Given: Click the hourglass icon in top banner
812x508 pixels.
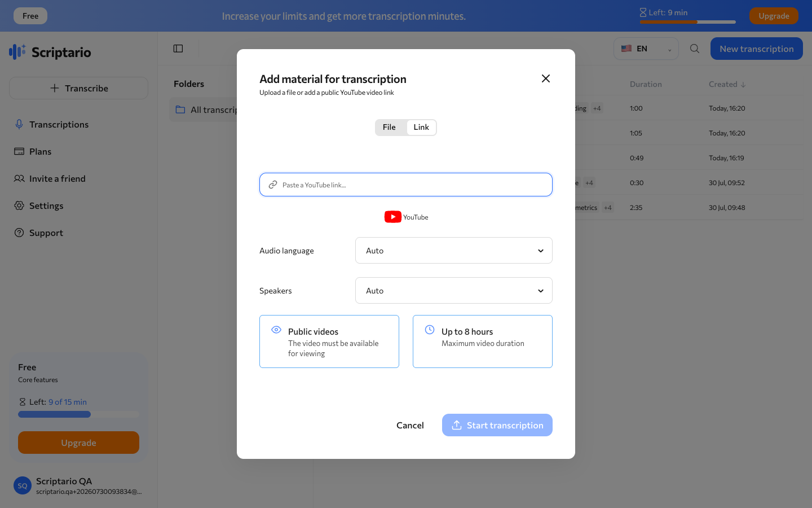Looking at the screenshot, I should point(643,12).
